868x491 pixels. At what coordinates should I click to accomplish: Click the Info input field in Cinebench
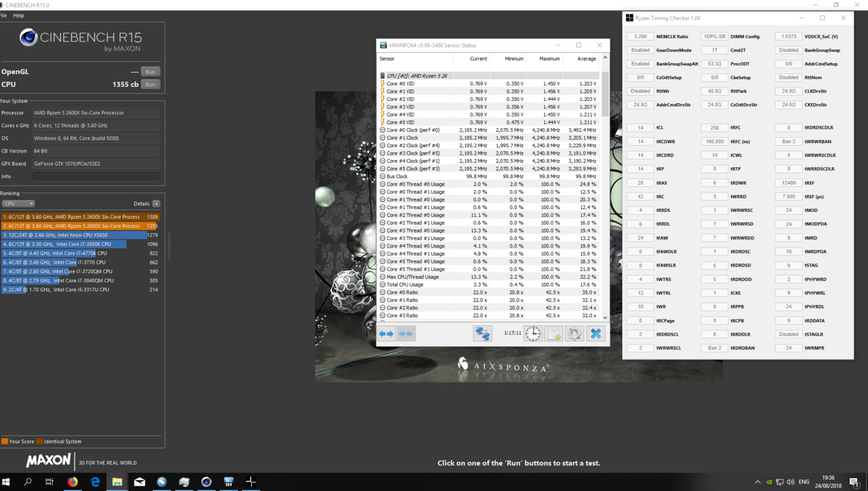(96, 176)
